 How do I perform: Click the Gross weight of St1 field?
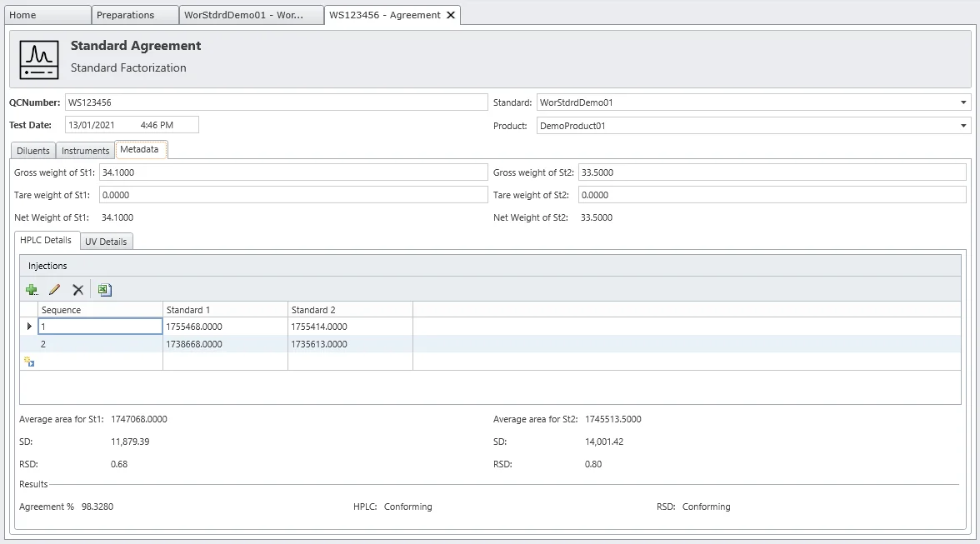[292, 172]
